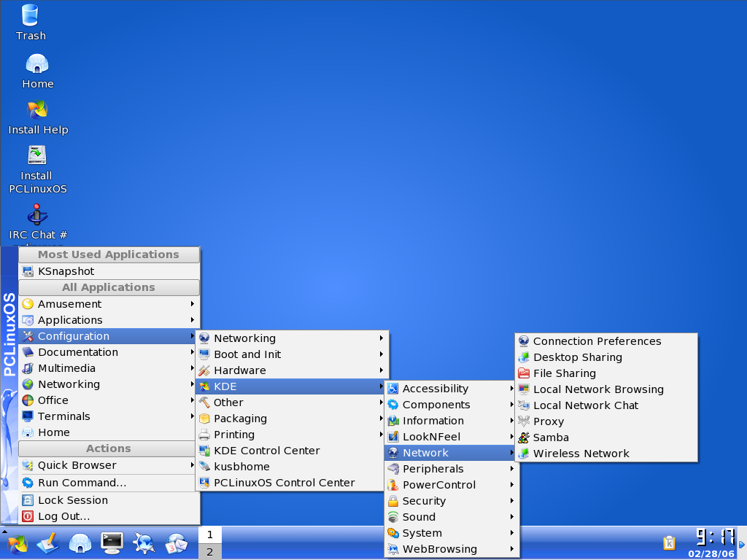The height and width of the screenshot is (560, 747).
Task: Expand Boot and Init submenu
Action: [291, 355]
